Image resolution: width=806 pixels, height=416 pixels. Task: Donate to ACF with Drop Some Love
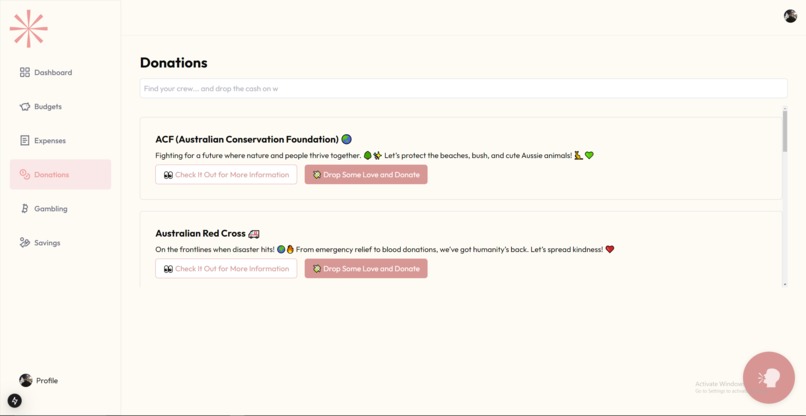pyautogui.click(x=366, y=174)
